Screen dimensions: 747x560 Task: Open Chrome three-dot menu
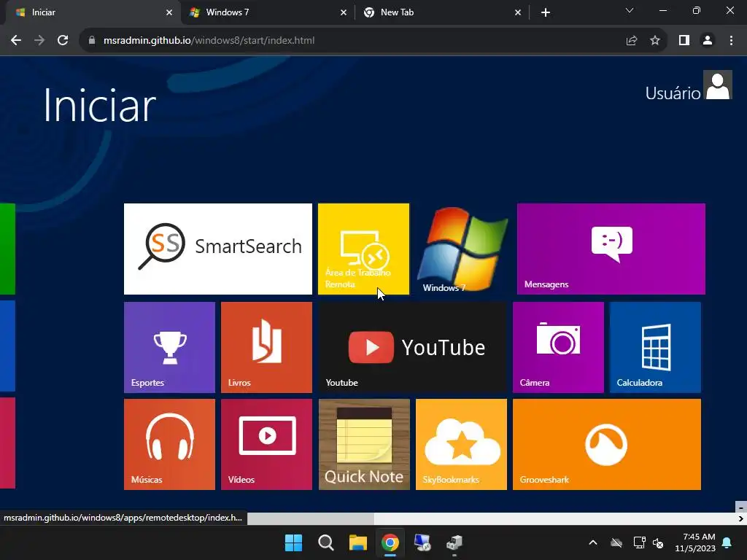pos(731,41)
